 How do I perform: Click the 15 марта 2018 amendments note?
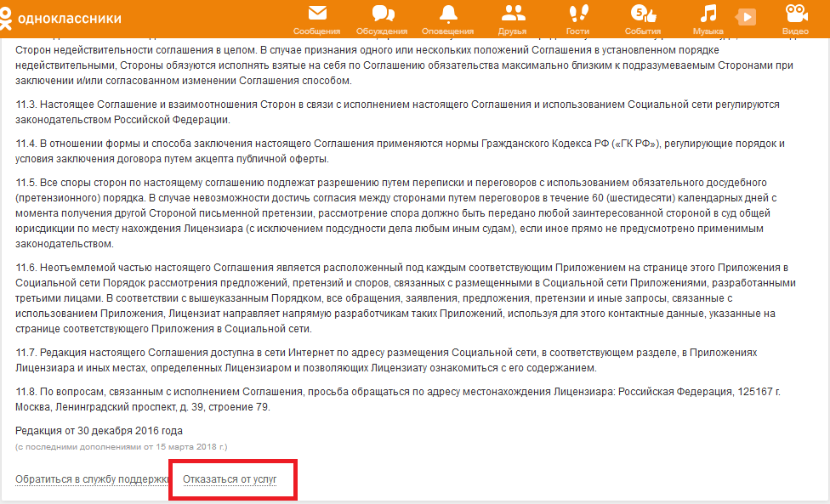[122, 446]
